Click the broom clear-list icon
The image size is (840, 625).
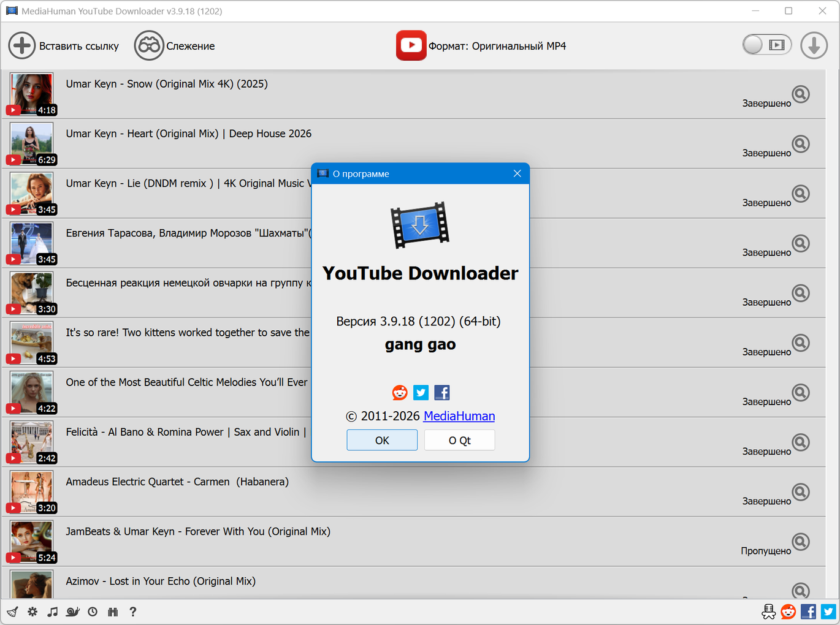(12, 612)
